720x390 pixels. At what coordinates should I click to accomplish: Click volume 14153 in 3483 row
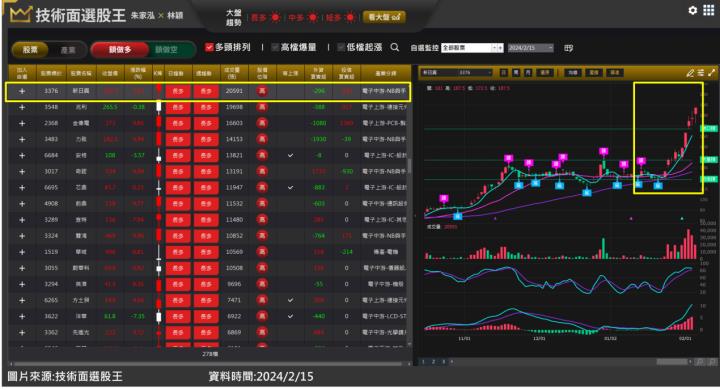pyautogui.click(x=234, y=139)
